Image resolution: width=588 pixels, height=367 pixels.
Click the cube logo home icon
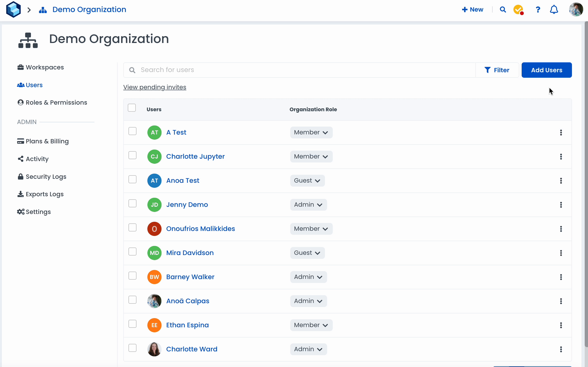13,9
